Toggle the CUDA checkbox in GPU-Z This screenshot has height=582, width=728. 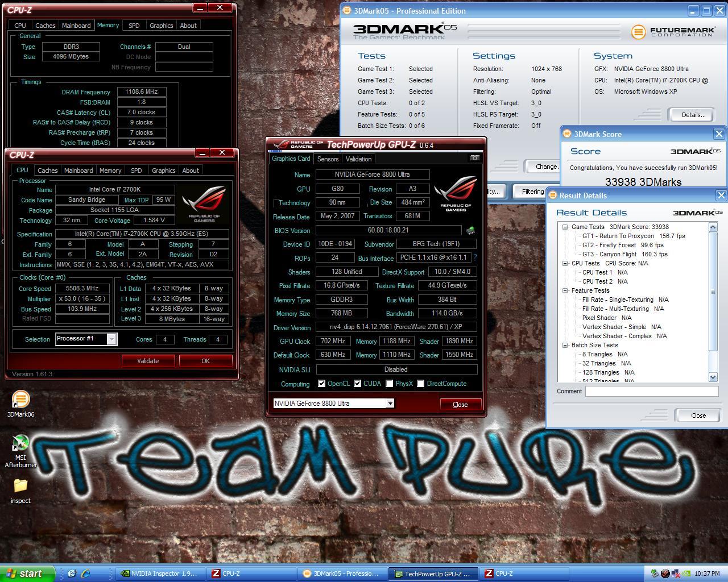357,384
